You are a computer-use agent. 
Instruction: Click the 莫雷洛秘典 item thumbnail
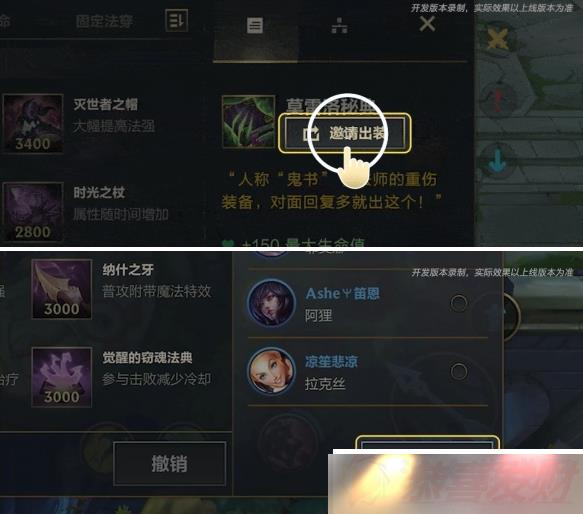click(x=248, y=122)
